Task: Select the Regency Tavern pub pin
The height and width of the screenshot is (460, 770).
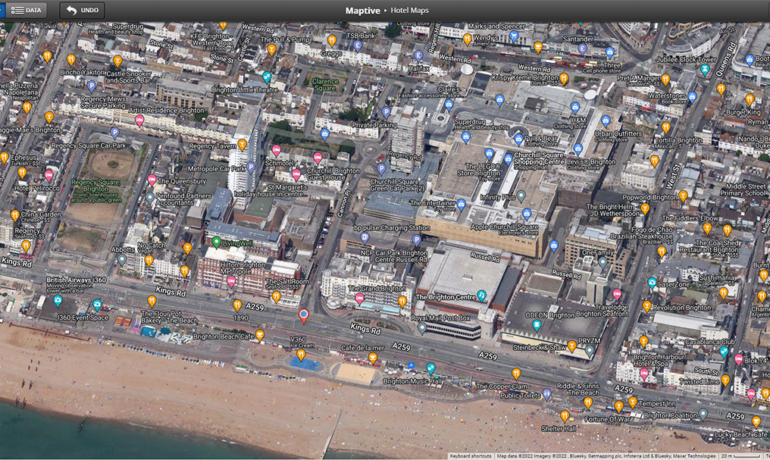Action: tap(242, 144)
